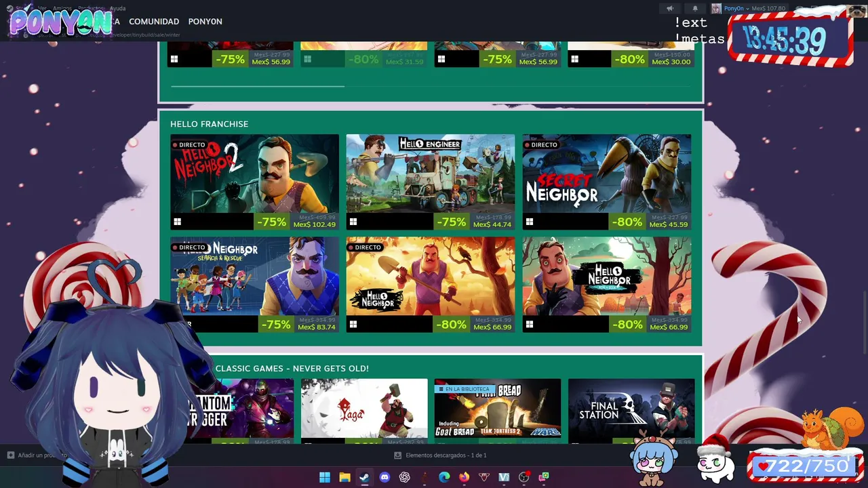Viewport: 868px width, 488px height.
Task: Open the Mex$ 107.80 wallet balance
Action: click(x=767, y=9)
